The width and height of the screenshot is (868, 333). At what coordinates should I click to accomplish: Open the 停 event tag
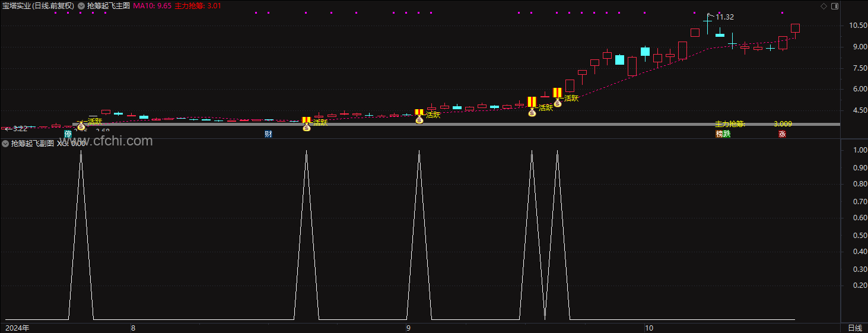click(68, 134)
